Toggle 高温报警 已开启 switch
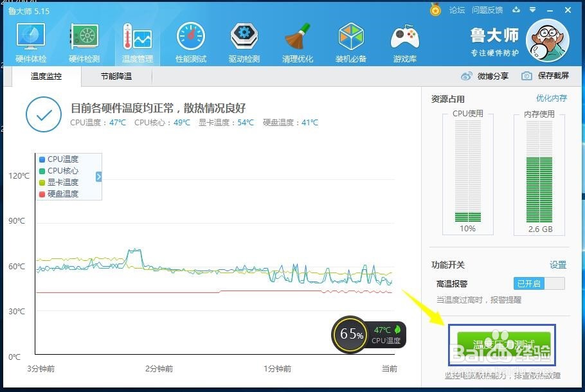 [x=539, y=283]
